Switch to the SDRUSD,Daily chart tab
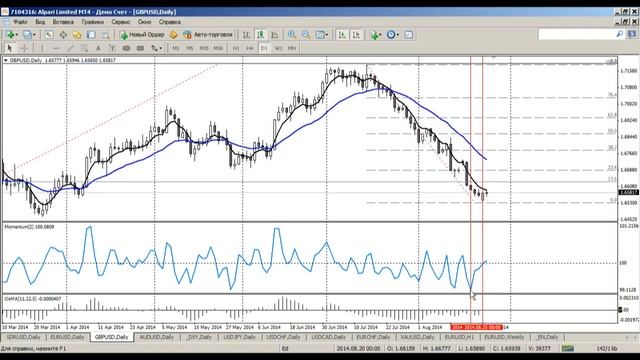 23,337
